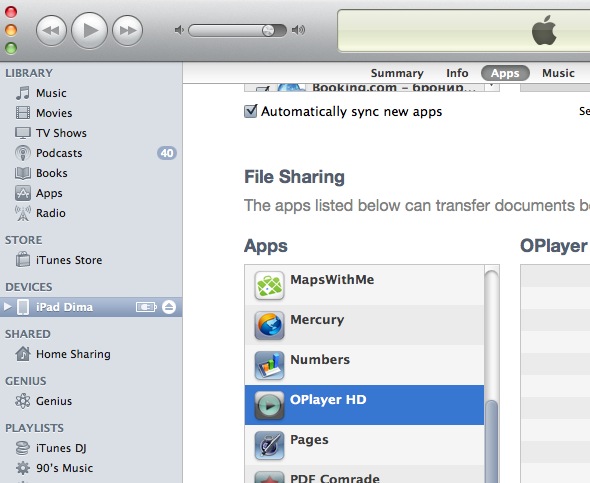Click the Mercury name in the list

317,320
